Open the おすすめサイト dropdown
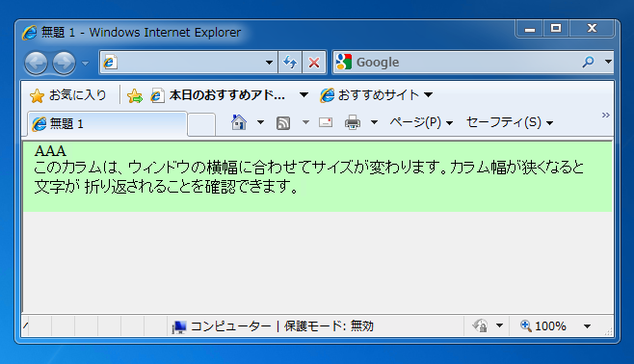The height and width of the screenshot is (364, 634). click(x=377, y=95)
